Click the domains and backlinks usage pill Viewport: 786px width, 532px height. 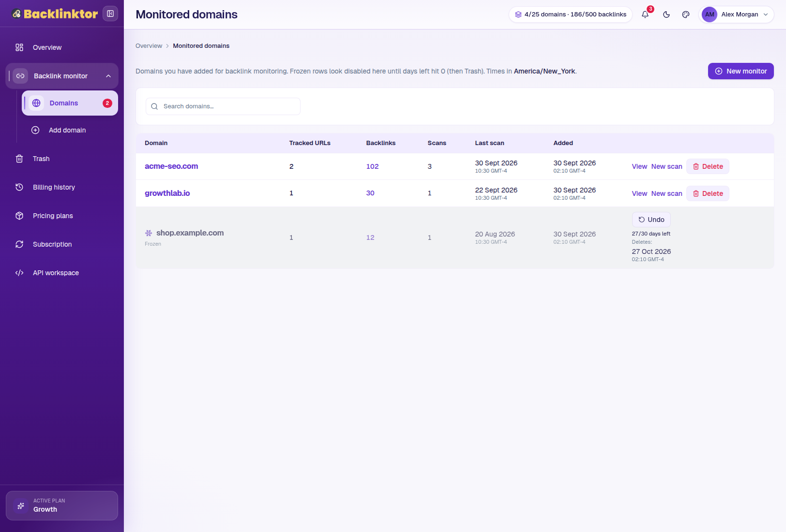[x=570, y=15]
